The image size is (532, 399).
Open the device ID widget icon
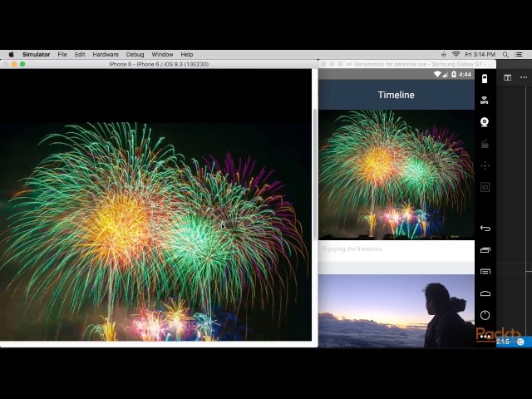[x=485, y=187]
